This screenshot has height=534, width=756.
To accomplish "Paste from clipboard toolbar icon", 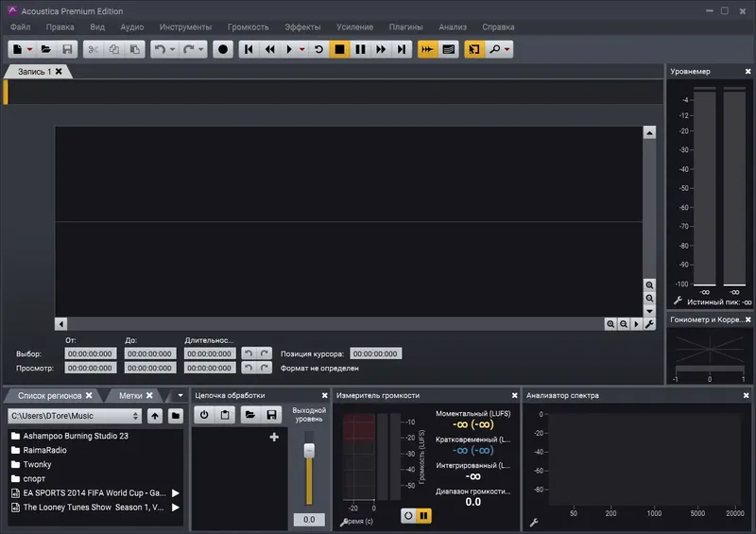I will pos(135,49).
